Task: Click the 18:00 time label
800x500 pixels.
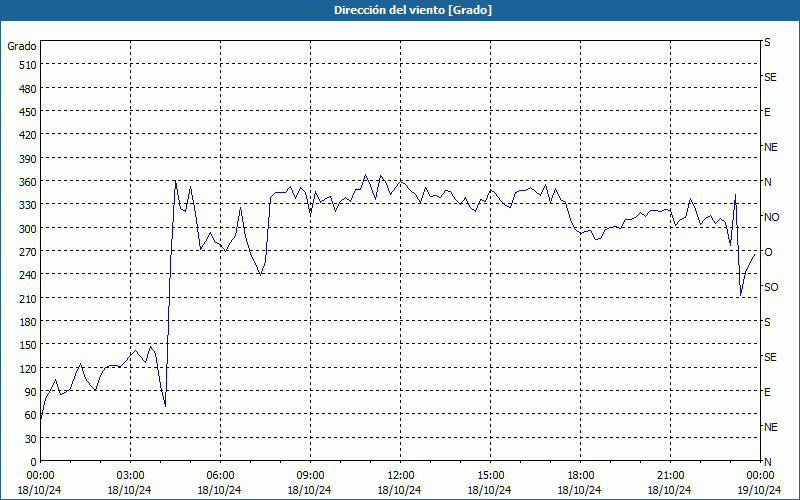Action: (x=580, y=475)
